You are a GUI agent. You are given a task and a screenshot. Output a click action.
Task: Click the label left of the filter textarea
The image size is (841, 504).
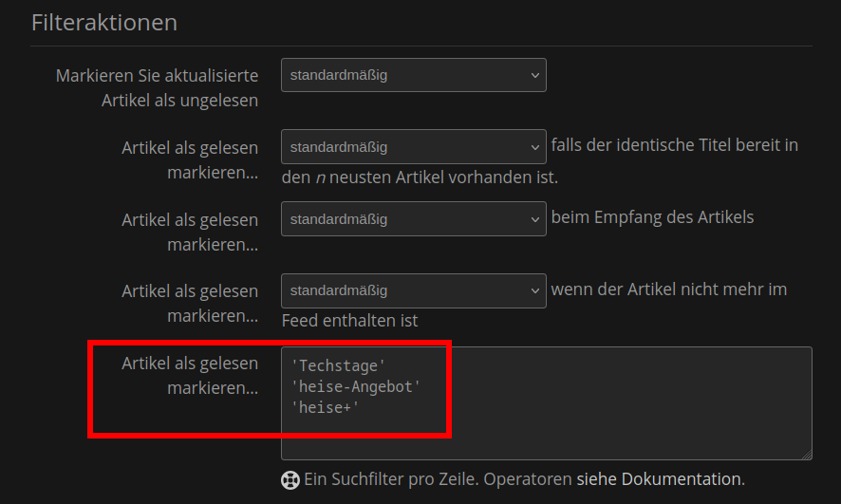190,375
